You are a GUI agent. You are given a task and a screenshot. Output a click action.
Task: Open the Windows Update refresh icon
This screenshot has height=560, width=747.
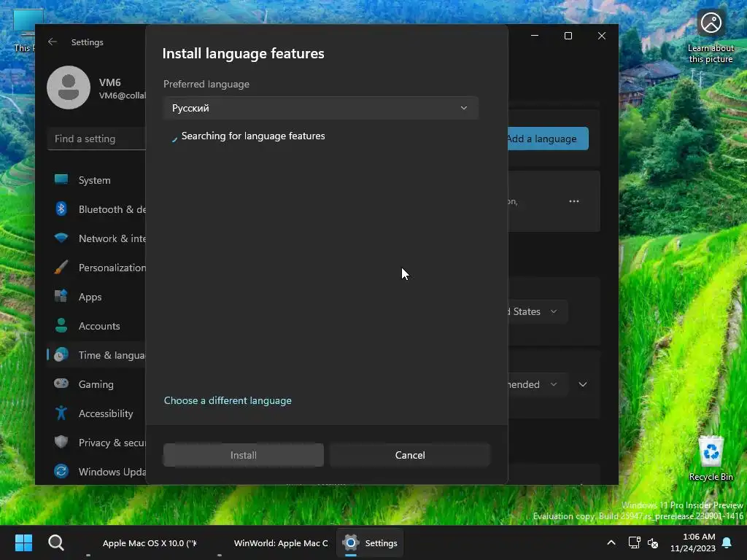(61, 472)
